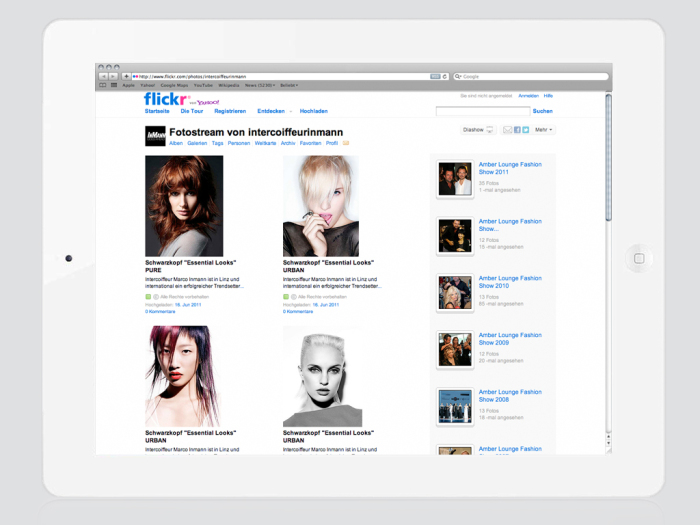Click the Yahoo! logo beside flickr
The height and width of the screenshot is (525, 700).
(x=208, y=102)
